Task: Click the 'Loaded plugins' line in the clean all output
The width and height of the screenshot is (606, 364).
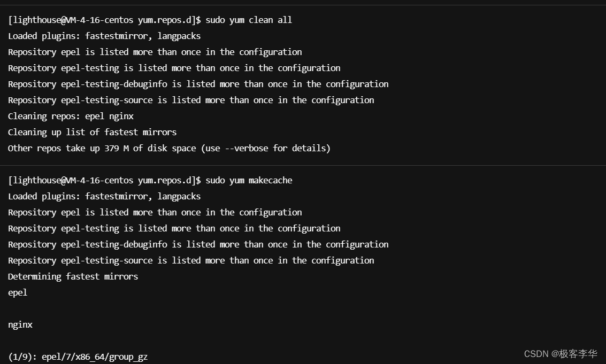Action: 104,36
